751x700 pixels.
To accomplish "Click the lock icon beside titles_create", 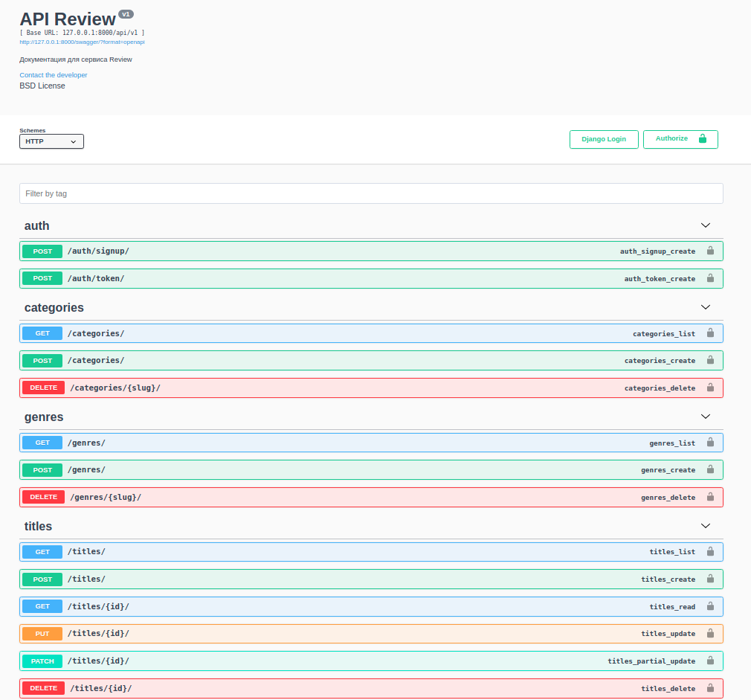I will coord(710,579).
